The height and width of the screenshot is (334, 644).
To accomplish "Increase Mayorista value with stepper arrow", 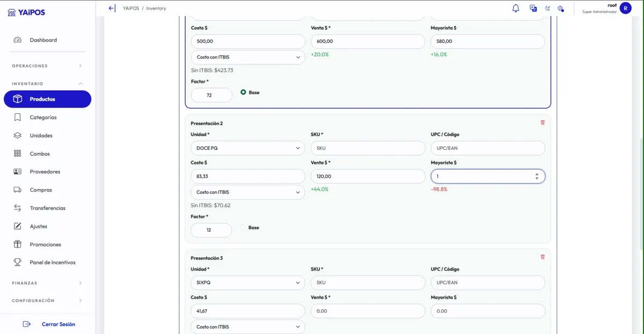I will click(537, 174).
